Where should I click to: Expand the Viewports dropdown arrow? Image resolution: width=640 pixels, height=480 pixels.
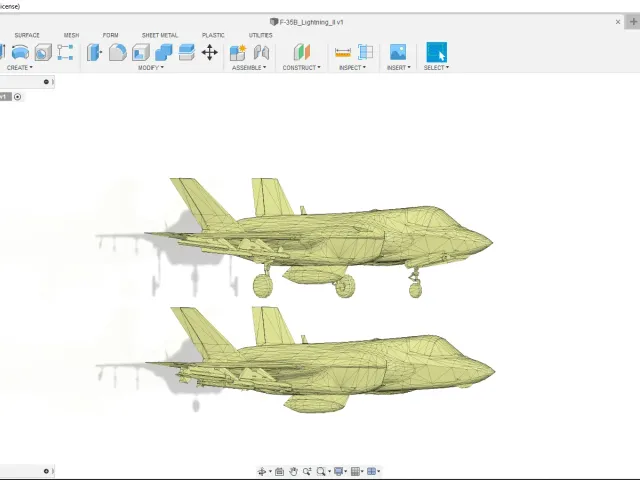pyautogui.click(x=378, y=472)
